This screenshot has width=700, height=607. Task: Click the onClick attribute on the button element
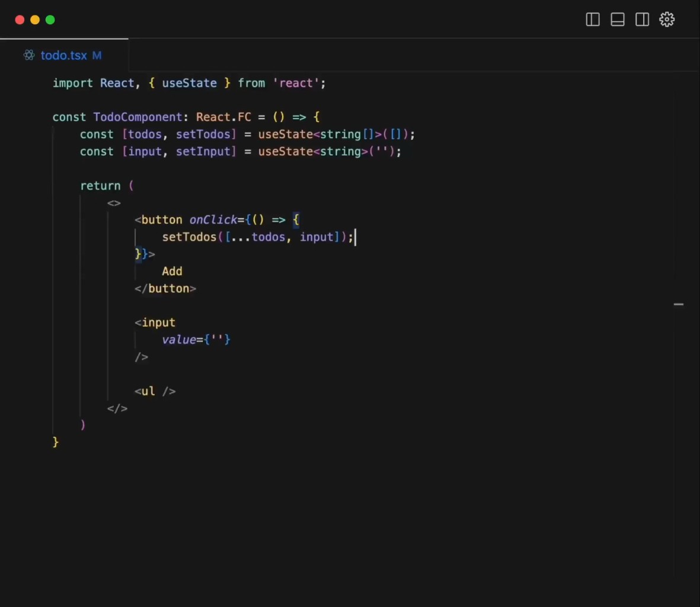click(x=212, y=219)
